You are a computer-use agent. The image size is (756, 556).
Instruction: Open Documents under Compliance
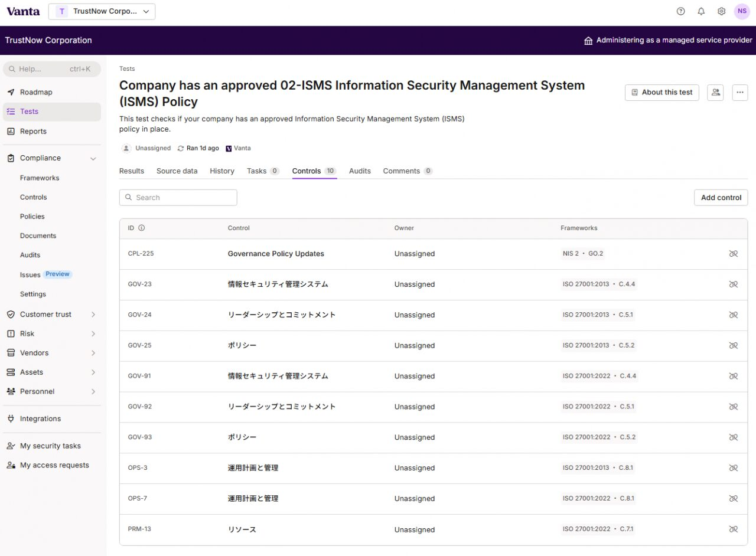click(38, 236)
